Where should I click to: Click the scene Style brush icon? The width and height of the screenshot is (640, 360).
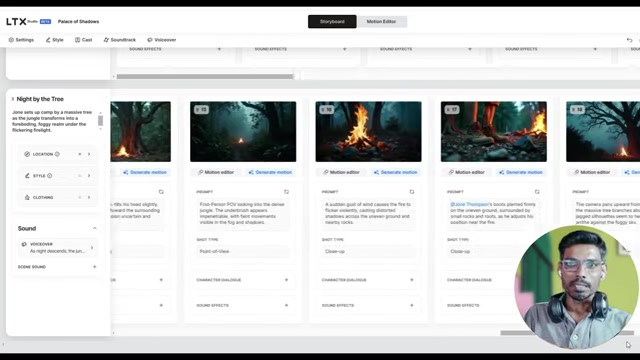click(27, 176)
